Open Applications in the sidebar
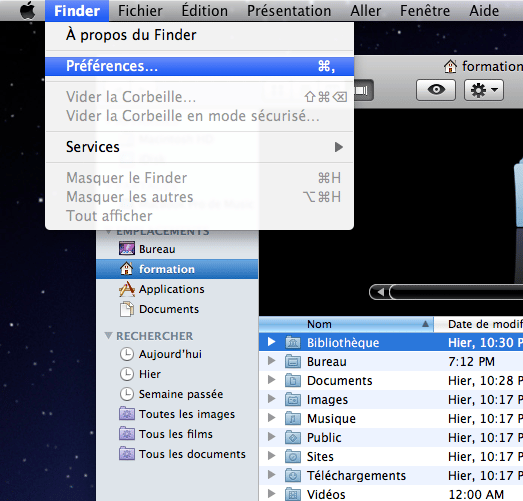 (177, 289)
